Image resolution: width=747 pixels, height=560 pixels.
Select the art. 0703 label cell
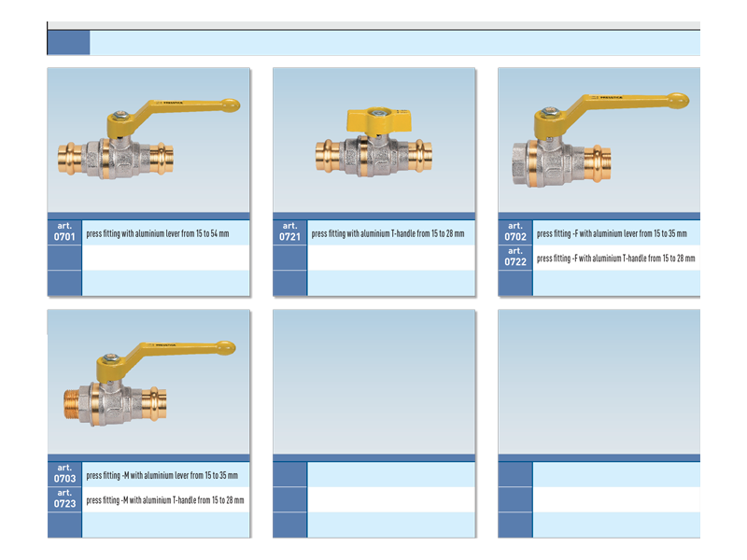pos(64,474)
